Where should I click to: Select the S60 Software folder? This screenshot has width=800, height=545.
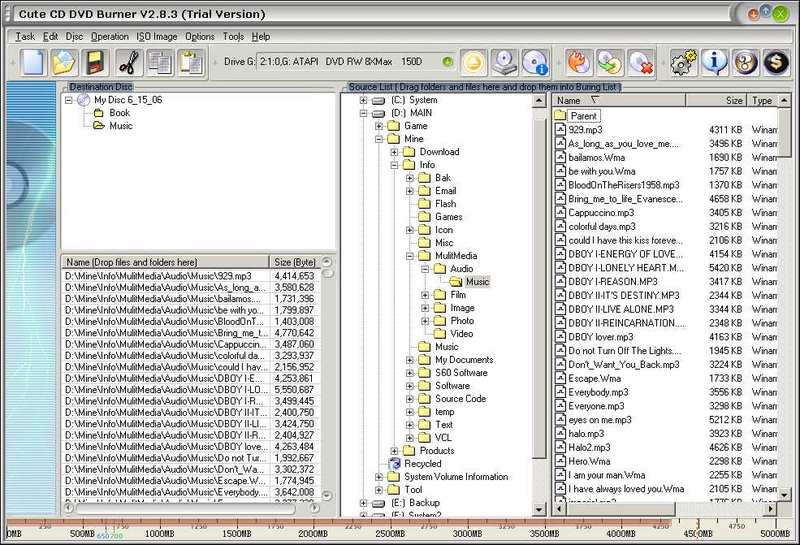click(454, 373)
